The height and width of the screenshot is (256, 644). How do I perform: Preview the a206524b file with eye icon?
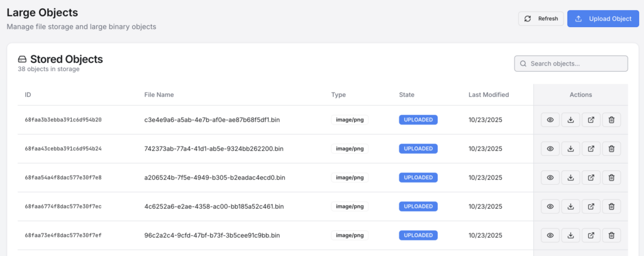pyautogui.click(x=550, y=178)
